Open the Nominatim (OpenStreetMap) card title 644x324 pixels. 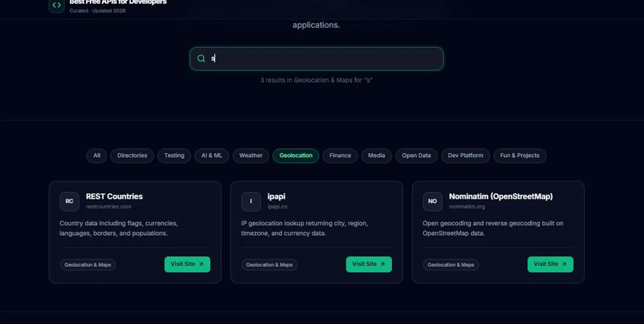tap(501, 197)
